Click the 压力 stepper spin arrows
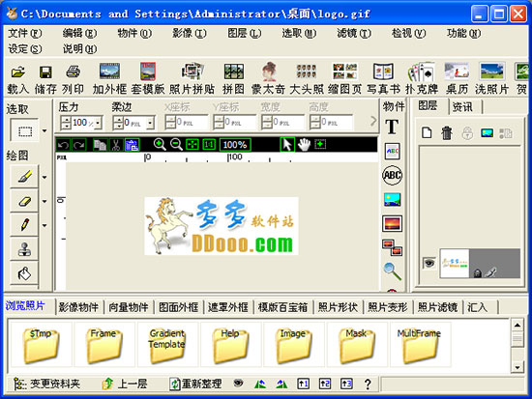Image resolution: width=532 pixels, height=399 pixels. (x=66, y=123)
